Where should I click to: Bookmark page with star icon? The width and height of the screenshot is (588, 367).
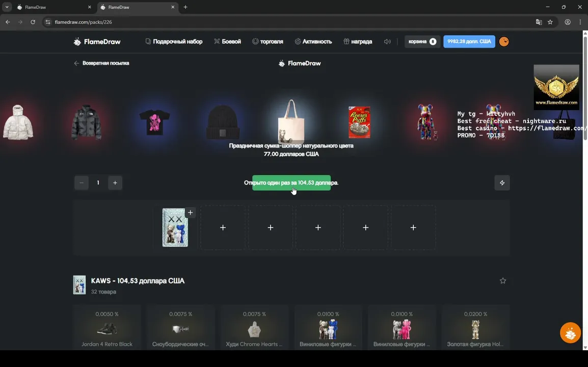(550, 22)
